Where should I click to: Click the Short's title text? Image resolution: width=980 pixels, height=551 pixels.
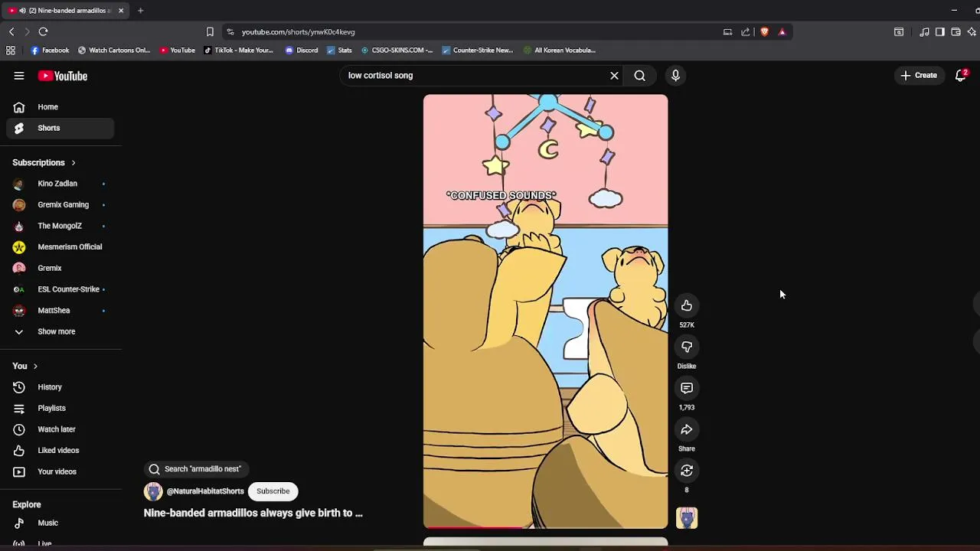253,514
